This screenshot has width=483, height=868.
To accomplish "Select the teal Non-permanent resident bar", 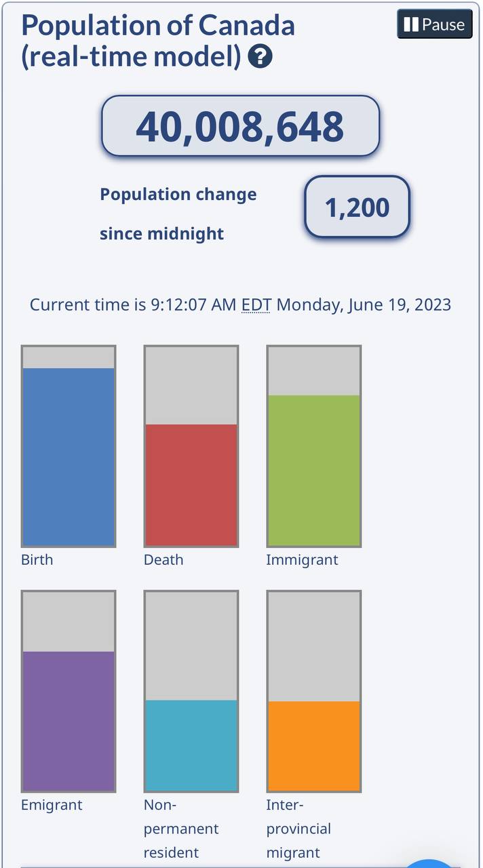I will pos(191,745).
